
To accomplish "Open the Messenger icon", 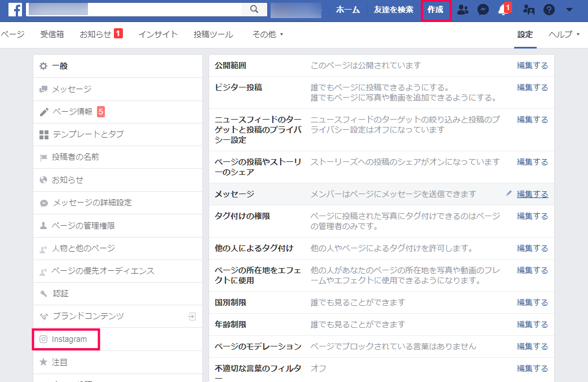I will coord(483,10).
